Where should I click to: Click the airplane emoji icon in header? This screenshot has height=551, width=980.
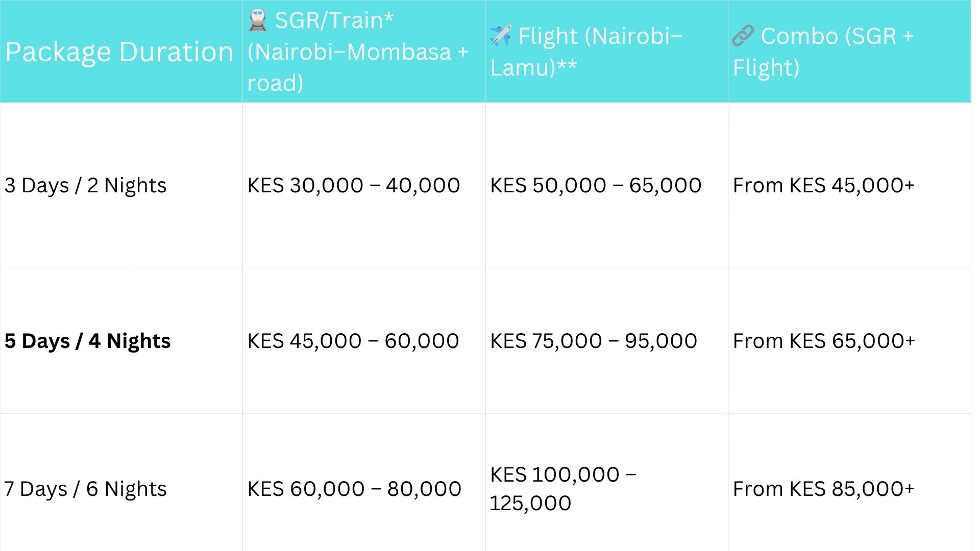pos(500,36)
